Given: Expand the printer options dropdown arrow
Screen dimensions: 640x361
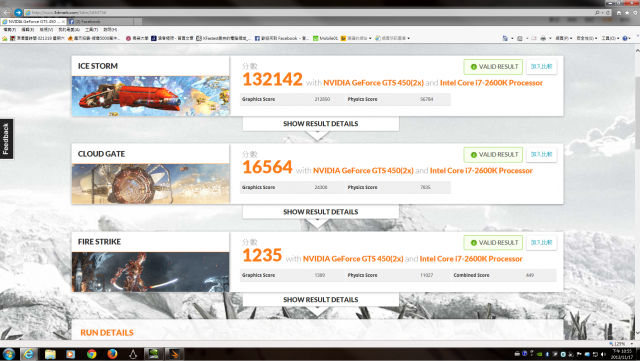Looking at the screenshot, I should [x=550, y=38].
